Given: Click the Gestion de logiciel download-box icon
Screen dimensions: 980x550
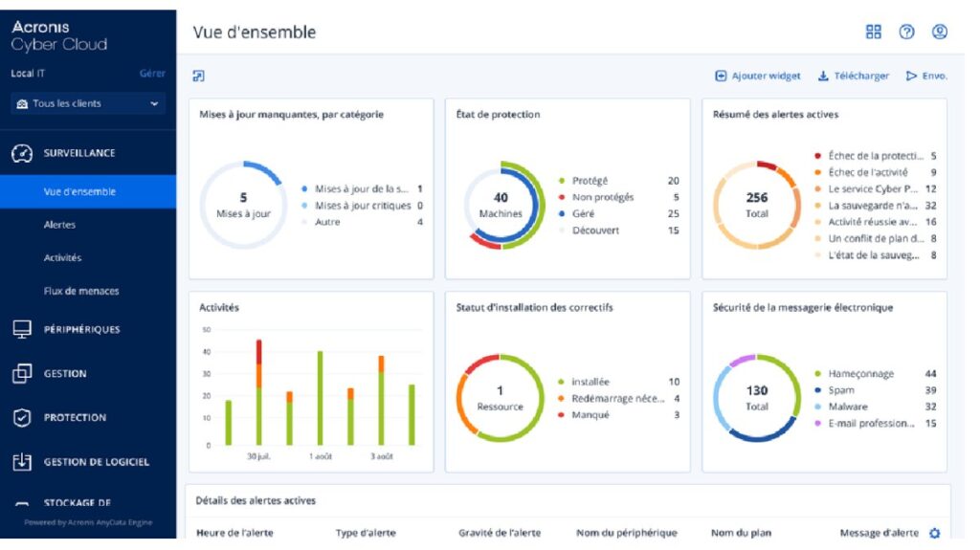Looking at the screenshot, I should 22,462.
